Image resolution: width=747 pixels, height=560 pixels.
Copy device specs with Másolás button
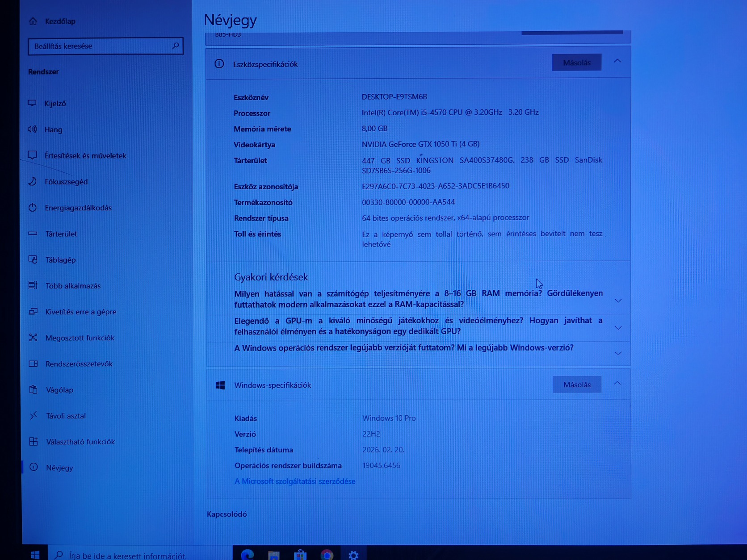[577, 63]
